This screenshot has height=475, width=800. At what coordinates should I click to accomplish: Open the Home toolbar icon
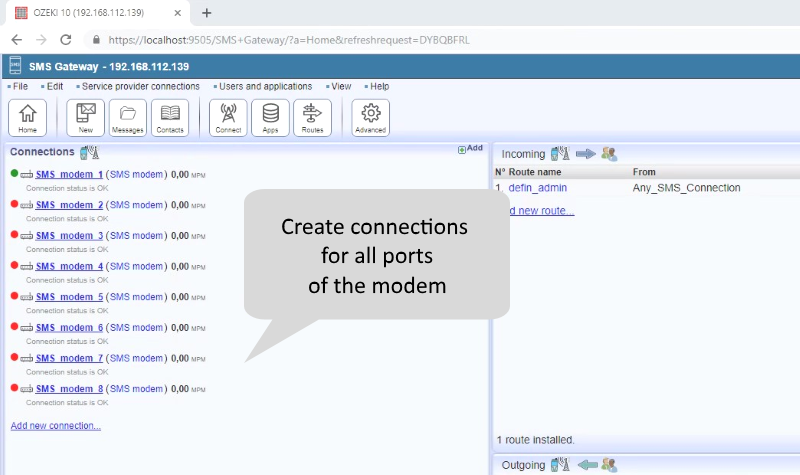coord(28,118)
